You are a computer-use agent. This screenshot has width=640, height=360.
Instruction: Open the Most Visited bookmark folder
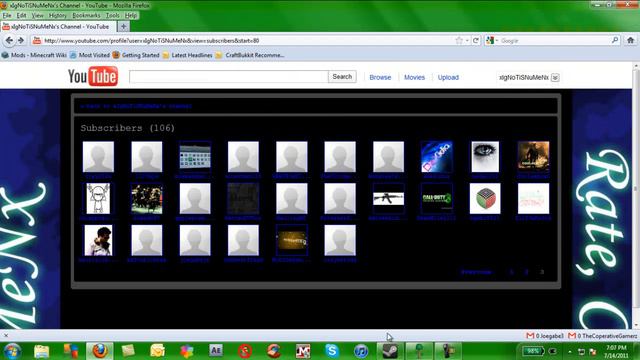90,55
